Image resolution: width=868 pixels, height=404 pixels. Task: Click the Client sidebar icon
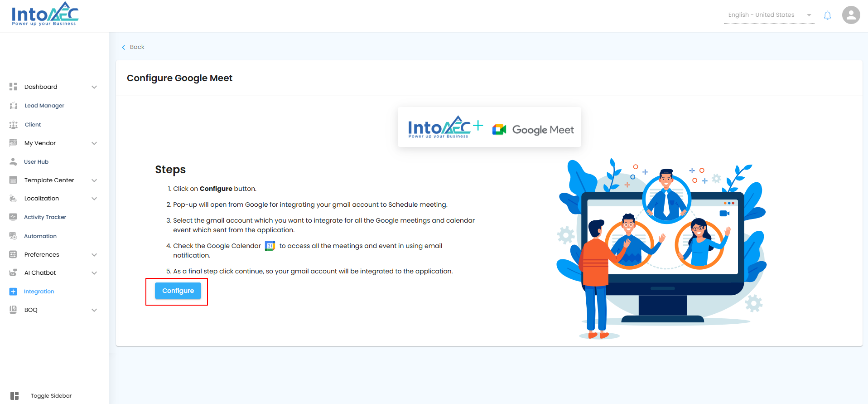click(x=13, y=125)
